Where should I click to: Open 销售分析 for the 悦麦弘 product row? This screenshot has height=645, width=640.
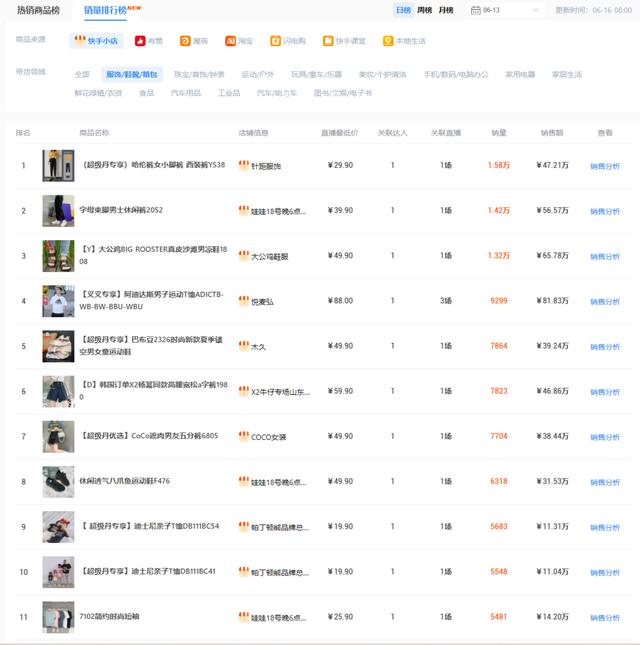[x=604, y=301]
